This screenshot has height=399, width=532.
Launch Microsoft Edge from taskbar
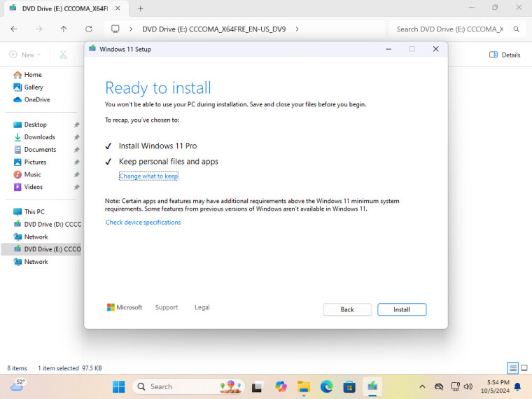327,386
